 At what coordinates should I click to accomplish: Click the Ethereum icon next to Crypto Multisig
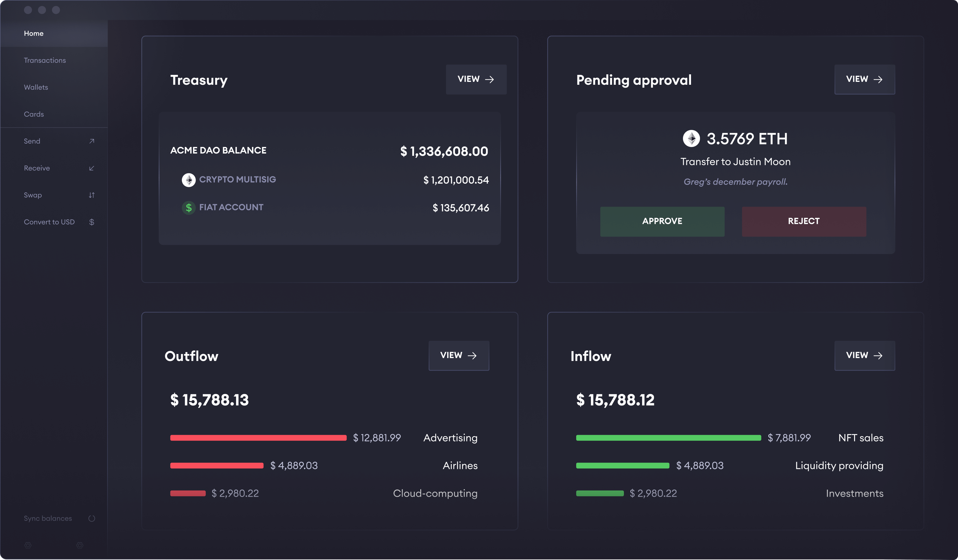coord(189,180)
